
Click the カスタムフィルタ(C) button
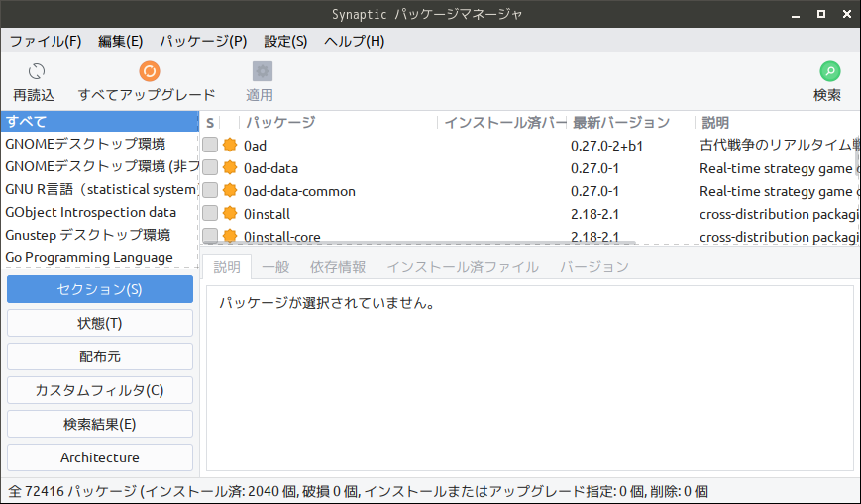click(x=100, y=390)
